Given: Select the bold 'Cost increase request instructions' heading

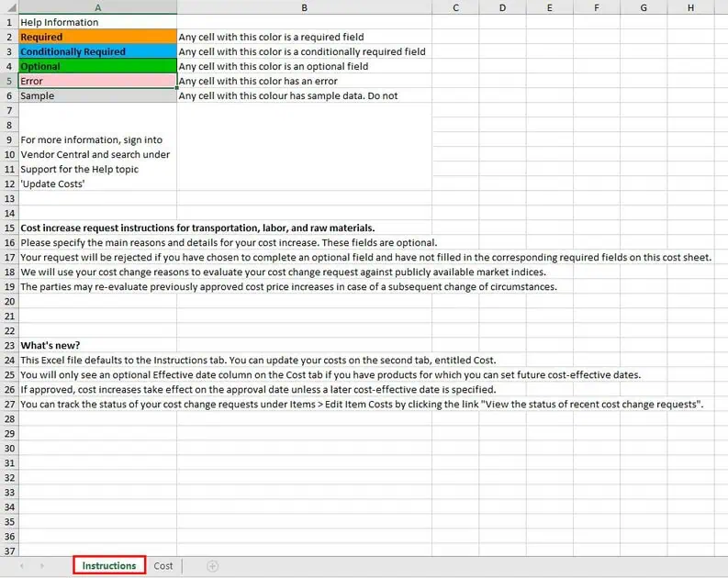Looking at the screenshot, I should click(197, 228).
